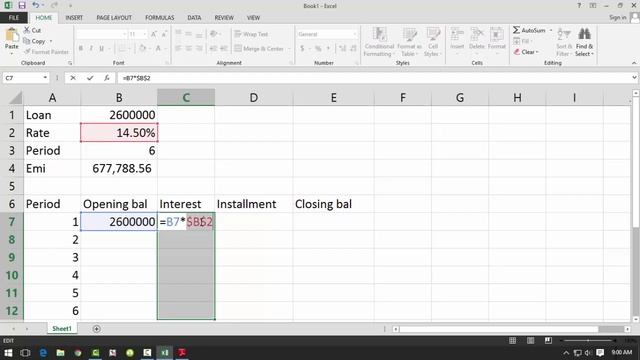This screenshot has height=360, width=640.
Task: Toggle Wrap Text
Action: pos(251,34)
